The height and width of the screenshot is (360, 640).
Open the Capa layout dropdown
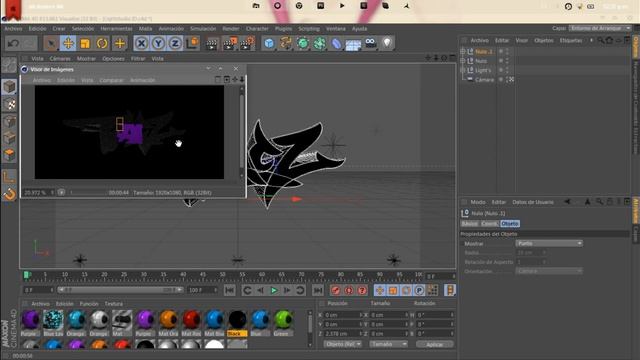pyautogui.click(x=600, y=28)
